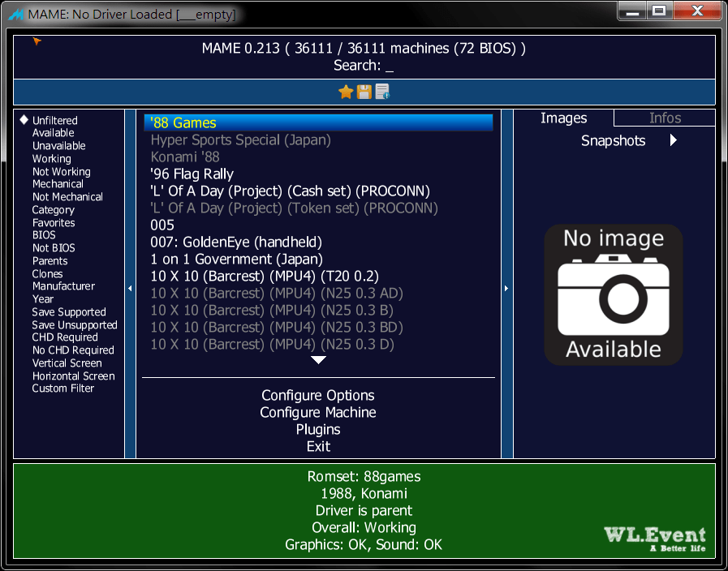Select the Favorites filter
The height and width of the screenshot is (571, 728).
pos(54,223)
